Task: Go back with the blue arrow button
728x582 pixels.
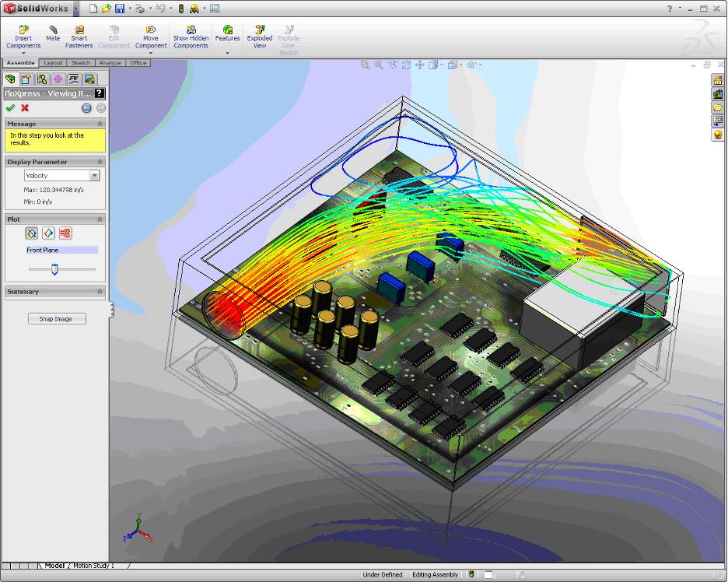Action: (86, 108)
